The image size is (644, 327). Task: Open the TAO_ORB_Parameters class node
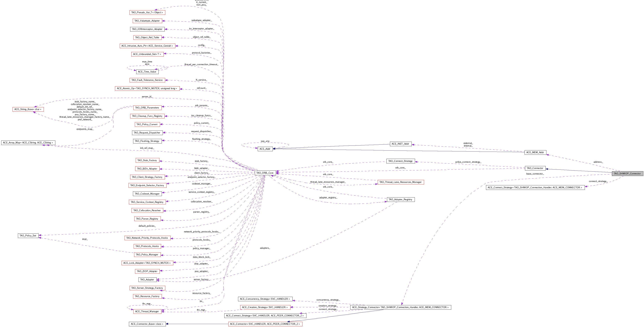coord(147,108)
